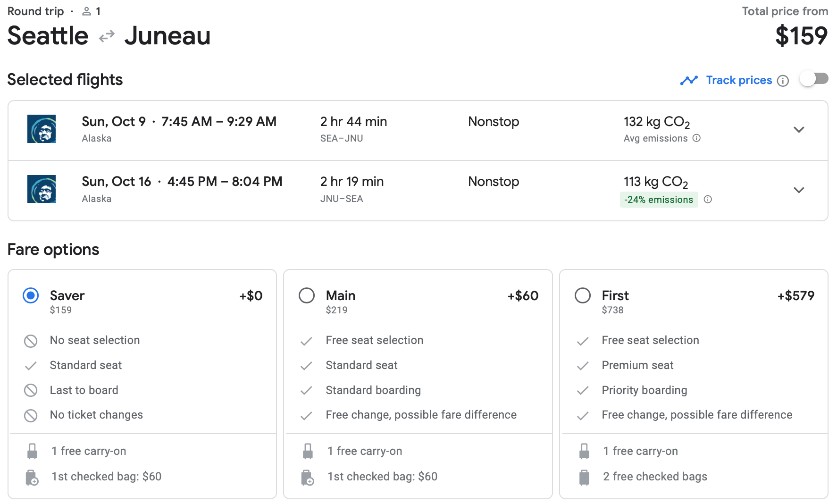
Task: Click the swap arrows between Seattle and Juneau
Action: click(x=107, y=36)
